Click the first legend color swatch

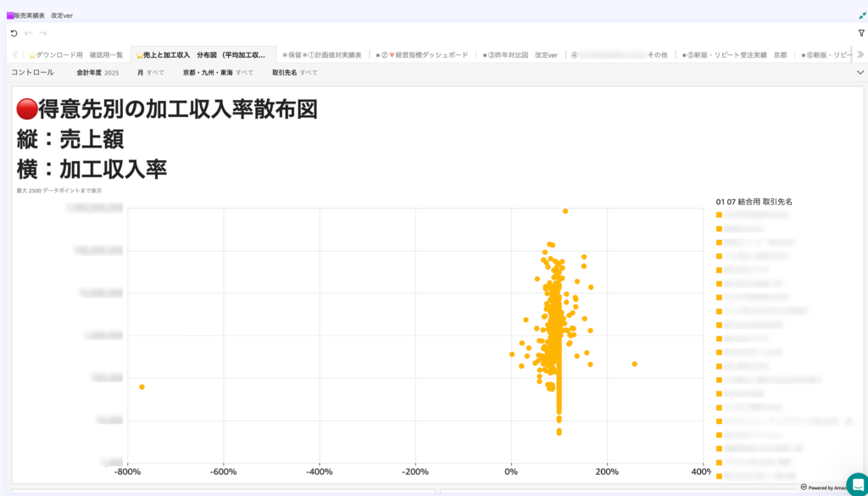(719, 215)
